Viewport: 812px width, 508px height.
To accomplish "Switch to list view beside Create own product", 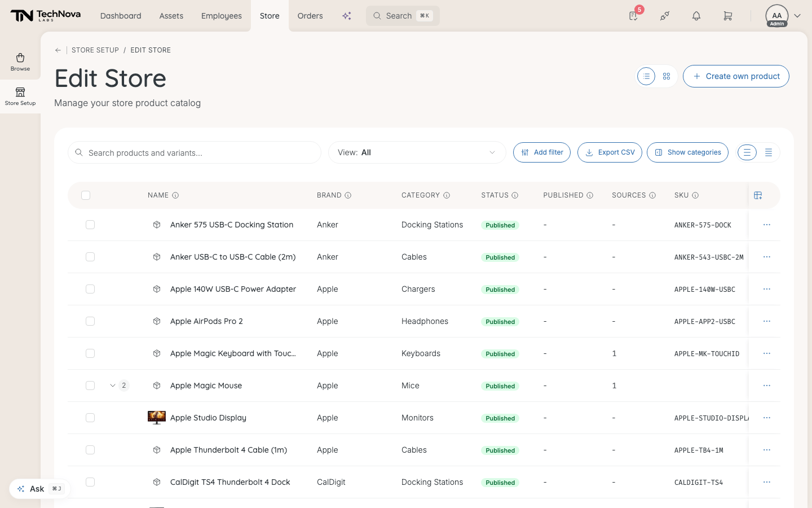I will pyautogui.click(x=646, y=76).
